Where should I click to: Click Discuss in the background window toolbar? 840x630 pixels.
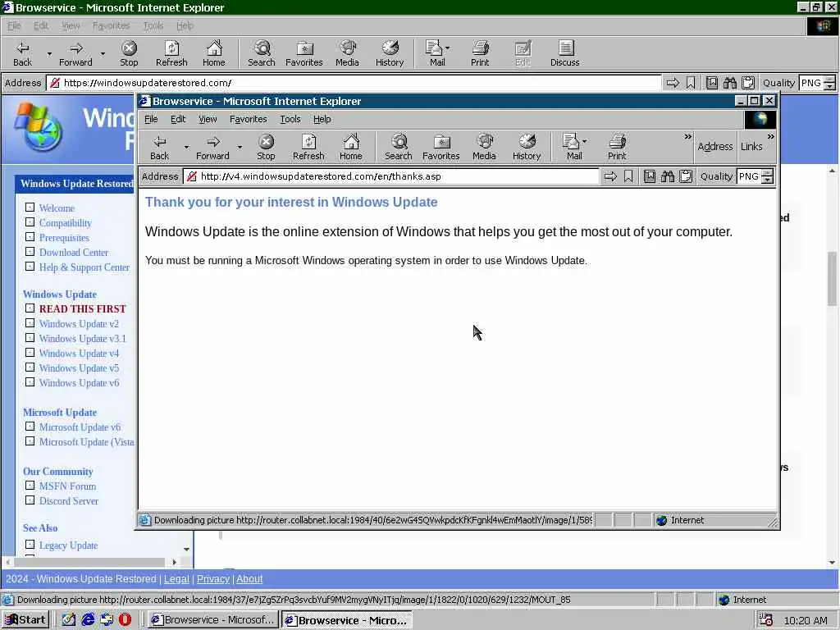pos(564,53)
